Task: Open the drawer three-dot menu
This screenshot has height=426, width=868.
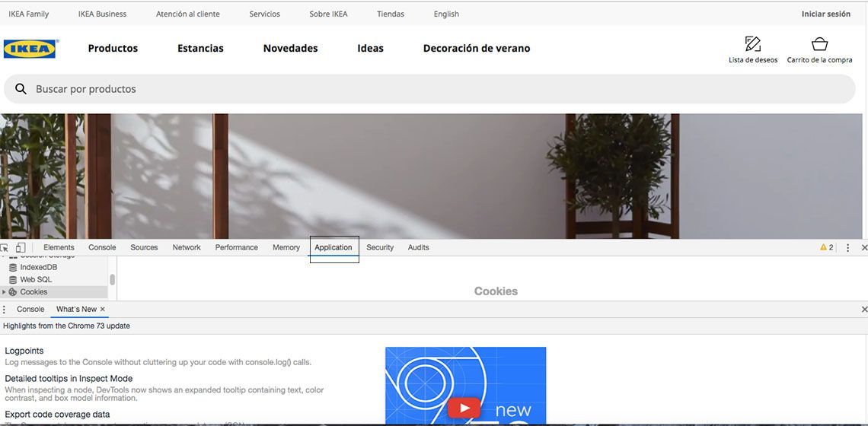Action: [x=4, y=310]
